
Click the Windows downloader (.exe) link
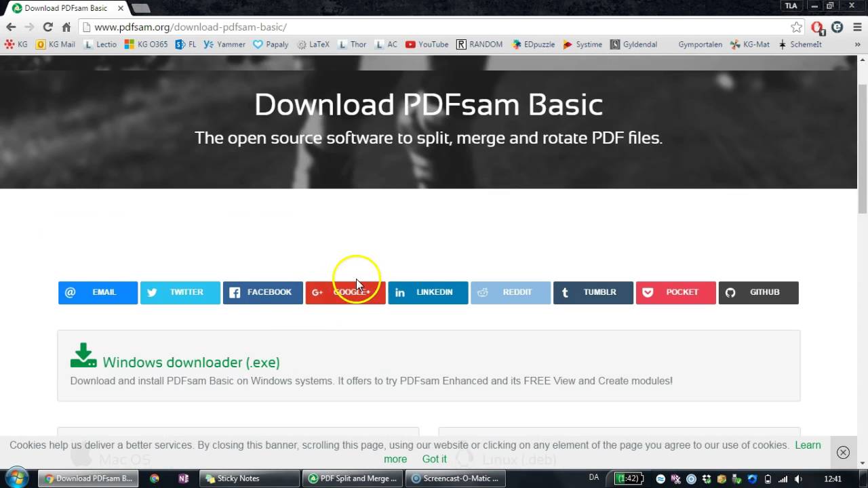(191, 363)
